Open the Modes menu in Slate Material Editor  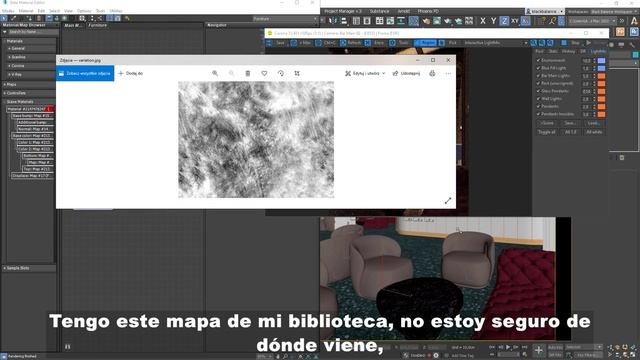[x=8, y=11]
